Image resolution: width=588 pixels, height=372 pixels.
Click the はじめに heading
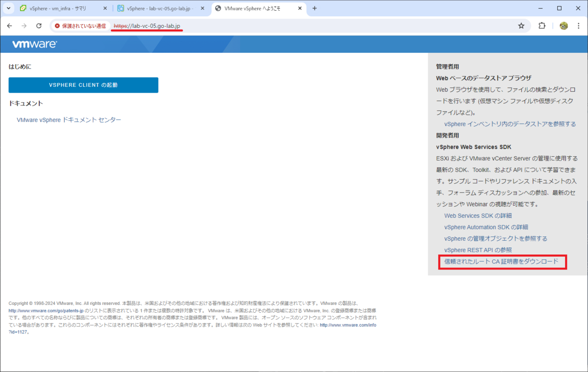click(20, 67)
